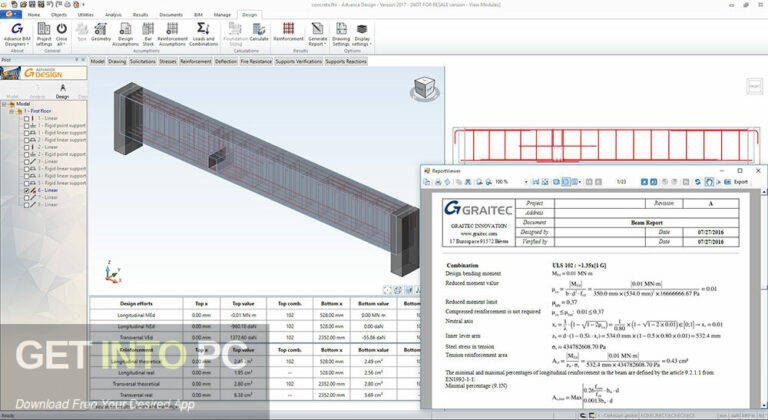Image resolution: width=768 pixels, height=420 pixels.
Task: Switch to the Home ribbon tab
Action: tap(34, 15)
